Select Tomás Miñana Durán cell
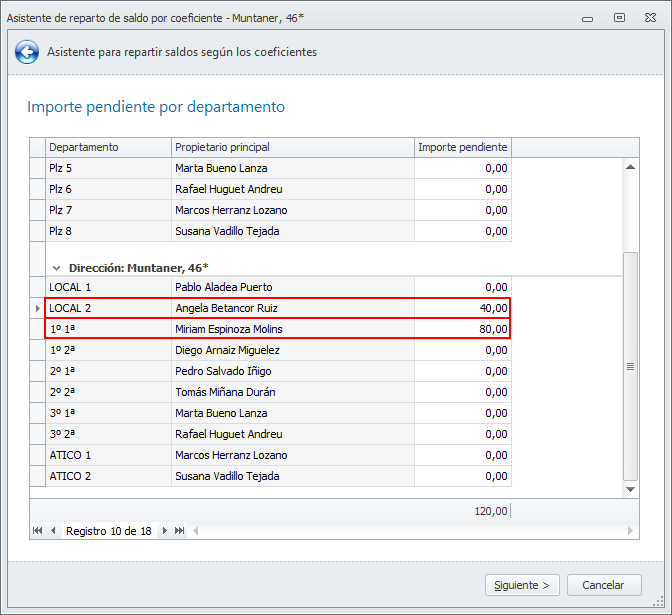The image size is (672, 615). pyautogui.click(x=293, y=392)
